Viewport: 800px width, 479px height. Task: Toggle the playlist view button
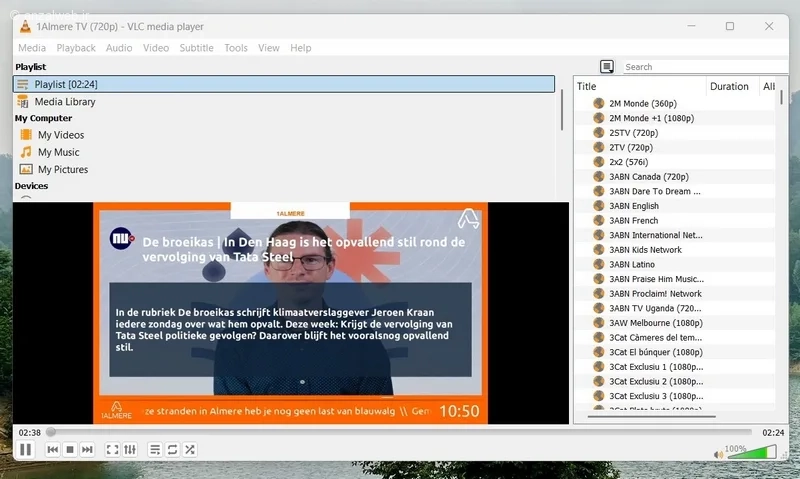click(x=155, y=449)
